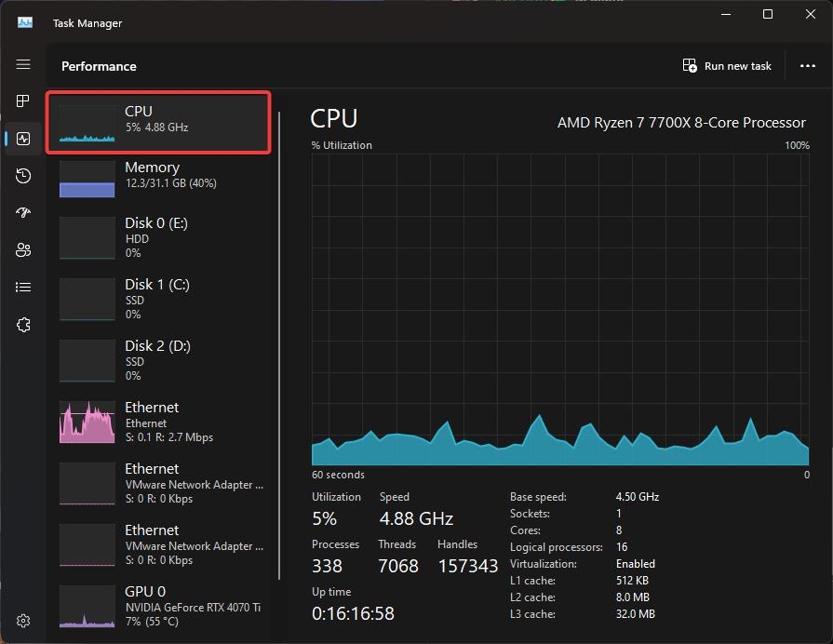The height and width of the screenshot is (644, 833).
Task: Open Task Manager settings gear
Action: coord(23,621)
